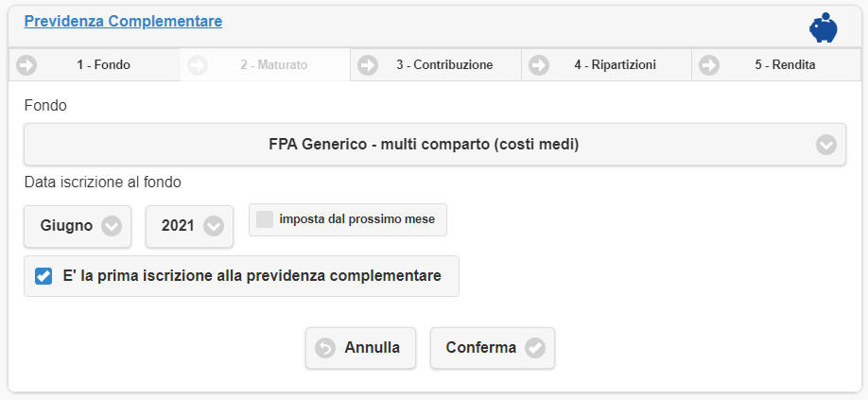Click the arrow icon beside 3 - Contribuzione
This screenshot has height=400, width=868.
pyautogui.click(x=367, y=65)
